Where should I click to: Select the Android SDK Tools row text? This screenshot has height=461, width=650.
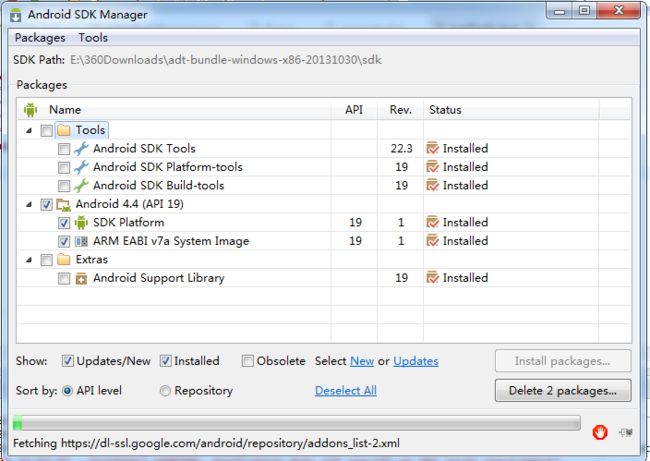[x=144, y=148]
